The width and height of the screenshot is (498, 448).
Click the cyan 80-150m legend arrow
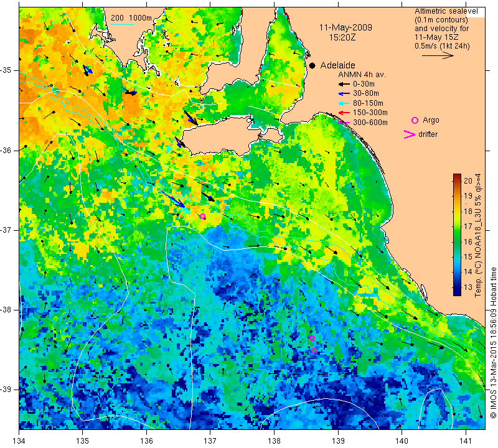coord(344,103)
